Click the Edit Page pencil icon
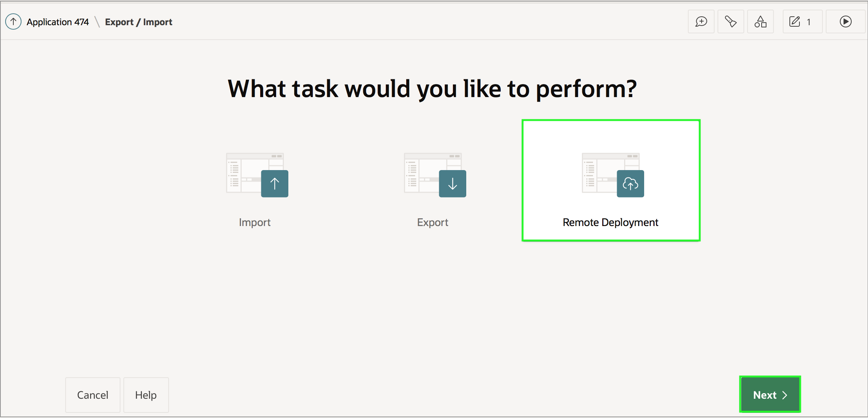 [795, 22]
